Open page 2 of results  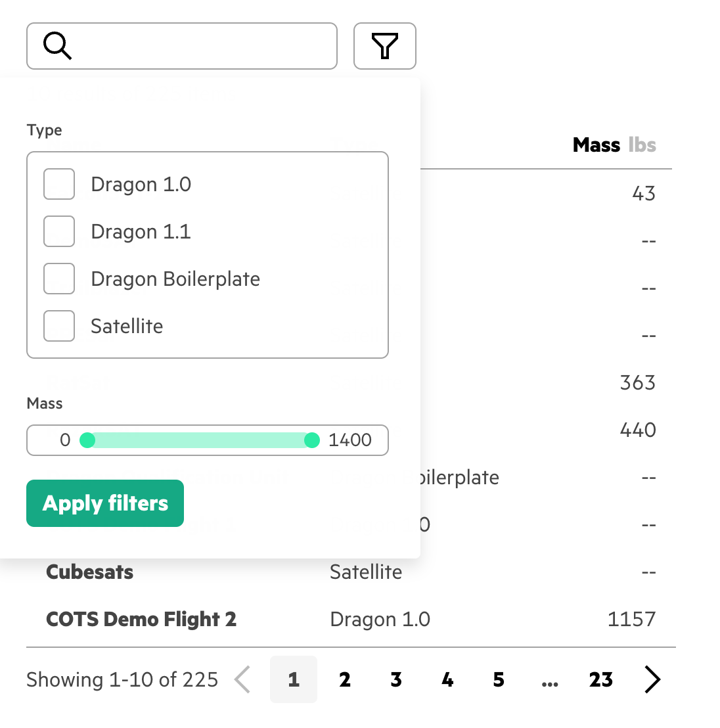[345, 679]
